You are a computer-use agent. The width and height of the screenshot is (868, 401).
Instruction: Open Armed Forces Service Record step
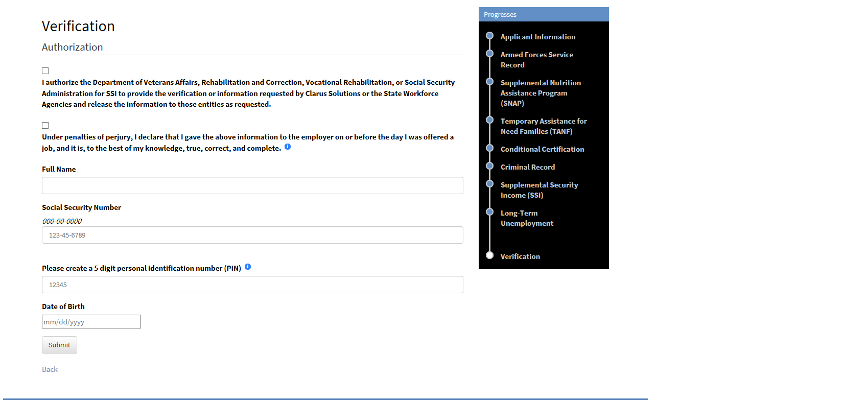[537, 60]
